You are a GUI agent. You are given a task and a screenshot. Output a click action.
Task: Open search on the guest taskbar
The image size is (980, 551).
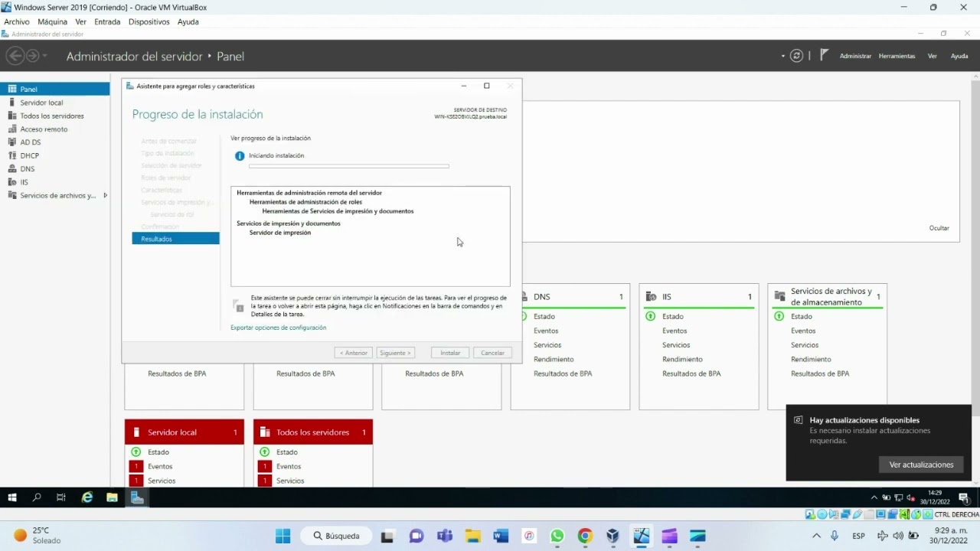[x=37, y=497]
